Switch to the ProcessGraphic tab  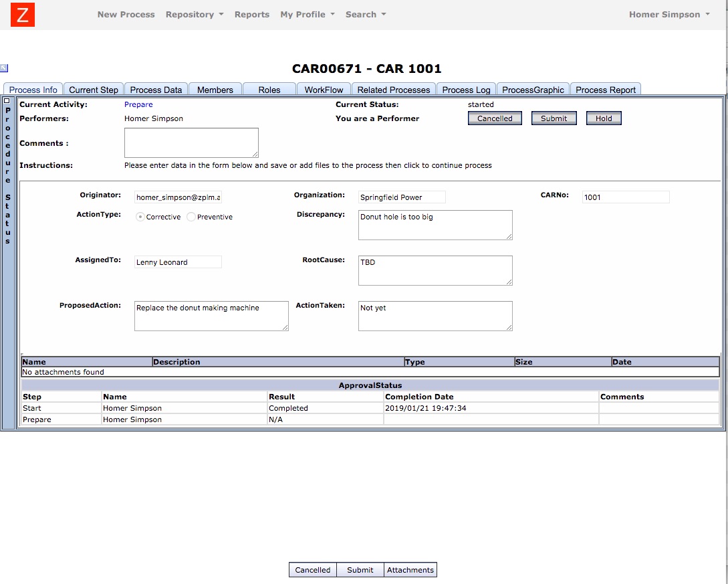[x=533, y=89]
